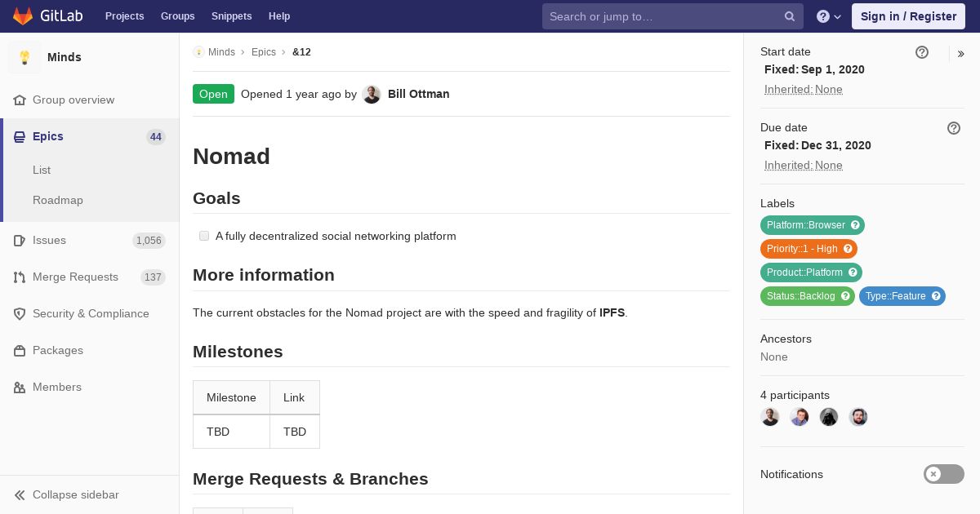Toggle the Notifications switch

pos(944,474)
